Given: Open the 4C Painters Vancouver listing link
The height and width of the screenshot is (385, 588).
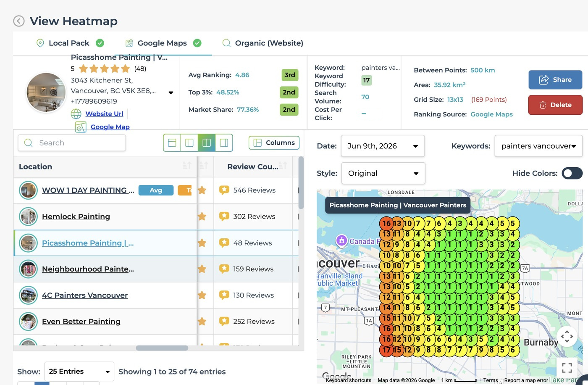Looking at the screenshot, I should coord(85,295).
